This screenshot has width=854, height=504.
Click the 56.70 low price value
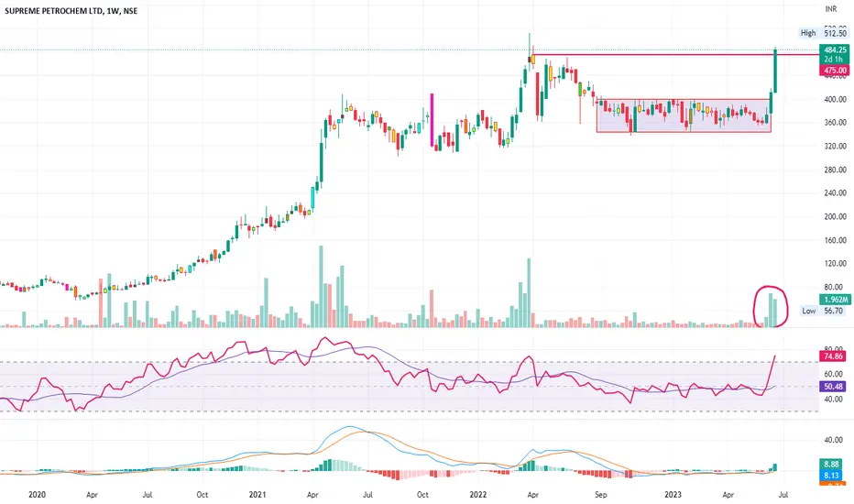834,311
